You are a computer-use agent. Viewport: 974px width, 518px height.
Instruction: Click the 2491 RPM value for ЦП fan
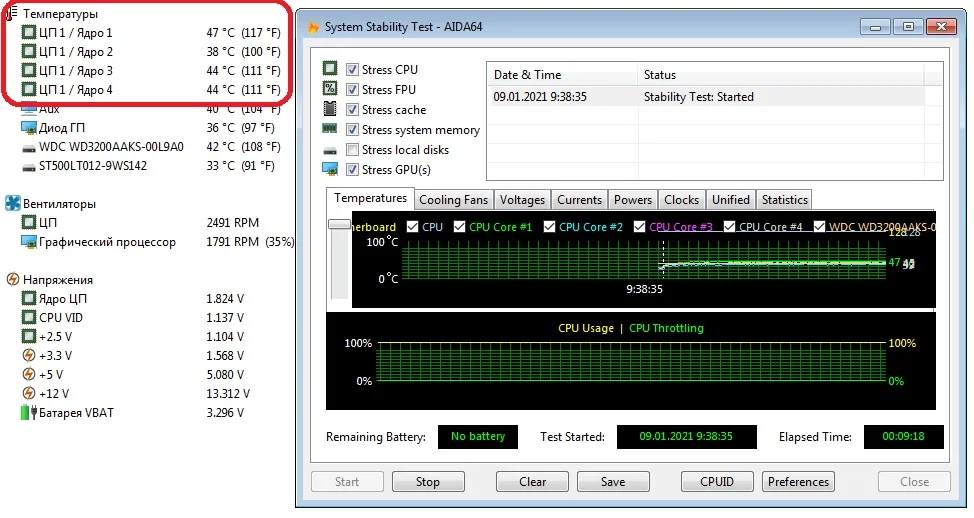click(x=232, y=222)
